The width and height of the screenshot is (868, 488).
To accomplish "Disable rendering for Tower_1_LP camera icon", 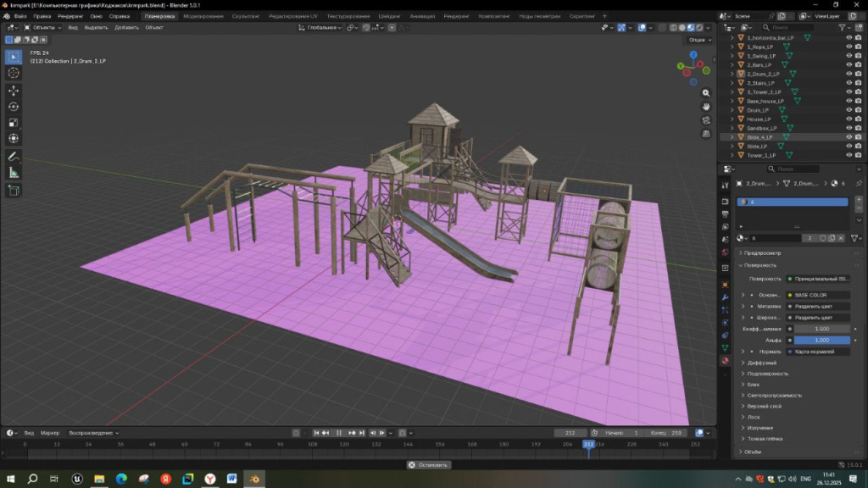I will tap(859, 155).
